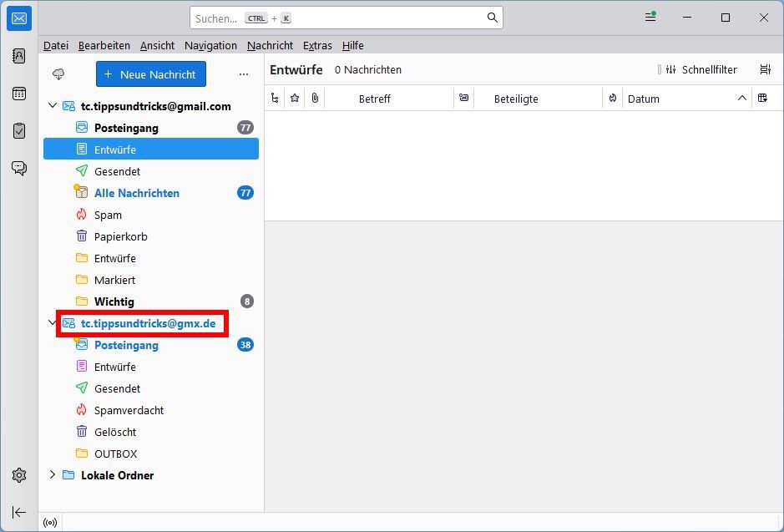Collapse the tc.tippsundtricks@gmail.com account
Image resolution: width=784 pixels, height=532 pixels.
[x=53, y=106]
